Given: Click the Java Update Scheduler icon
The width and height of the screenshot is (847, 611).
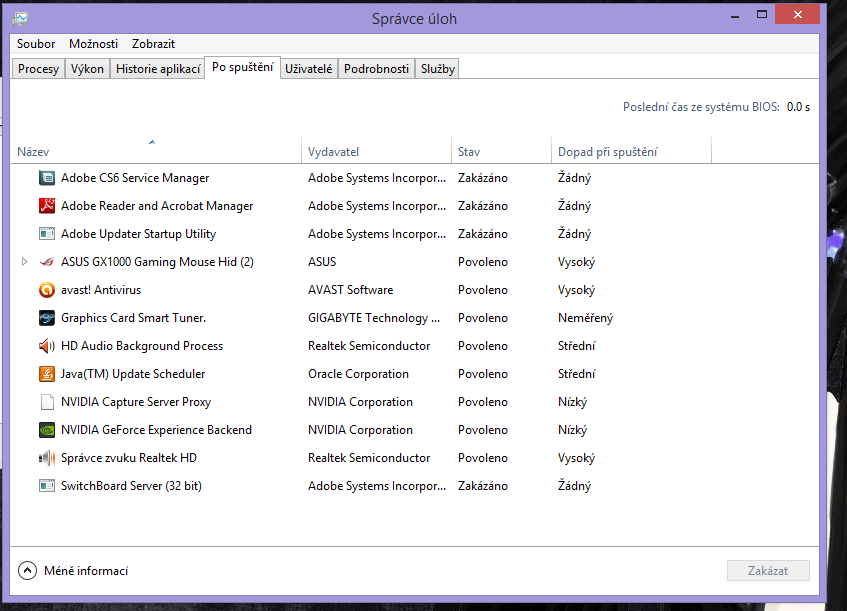Looking at the screenshot, I should tap(46, 374).
